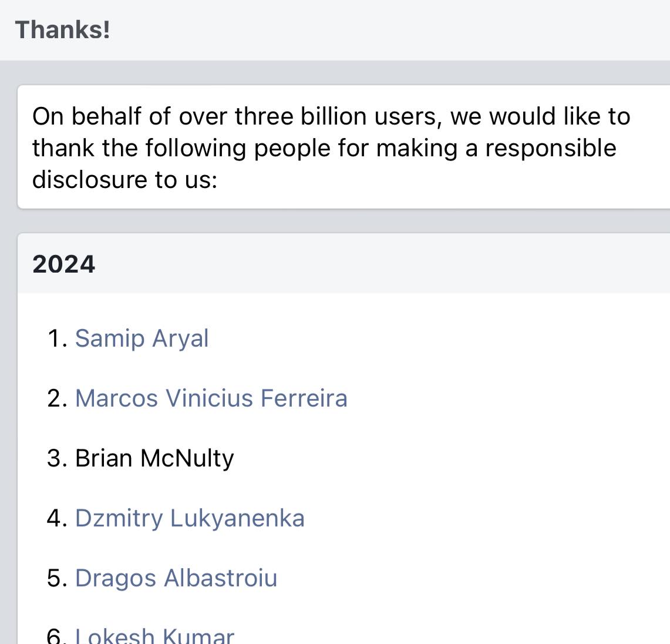The image size is (670, 644).
Task: Click the unlinked Brian McNulty name
Action: (x=154, y=458)
